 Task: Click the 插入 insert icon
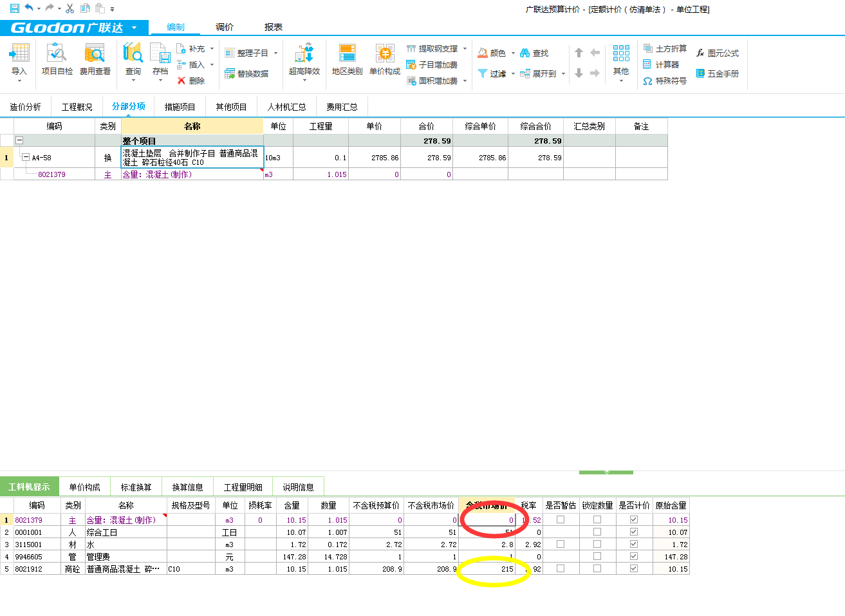tap(181, 65)
